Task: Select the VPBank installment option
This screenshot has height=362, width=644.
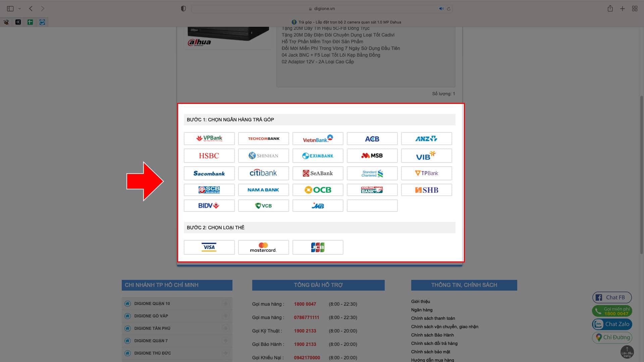Action: pyautogui.click(x=209, y=138)
